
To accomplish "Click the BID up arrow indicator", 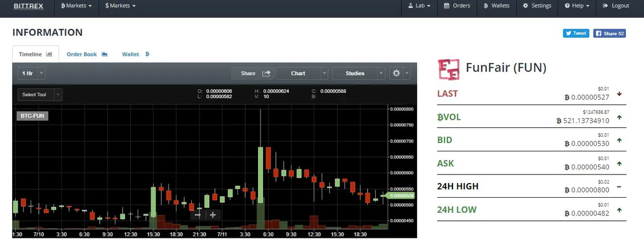I will pyautogui.click(x=619, y=140).
